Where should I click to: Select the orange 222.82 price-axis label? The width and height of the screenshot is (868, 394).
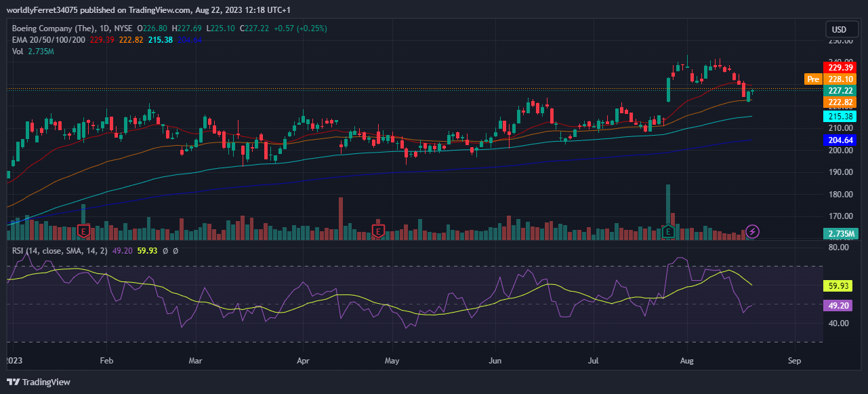[840, 102]
